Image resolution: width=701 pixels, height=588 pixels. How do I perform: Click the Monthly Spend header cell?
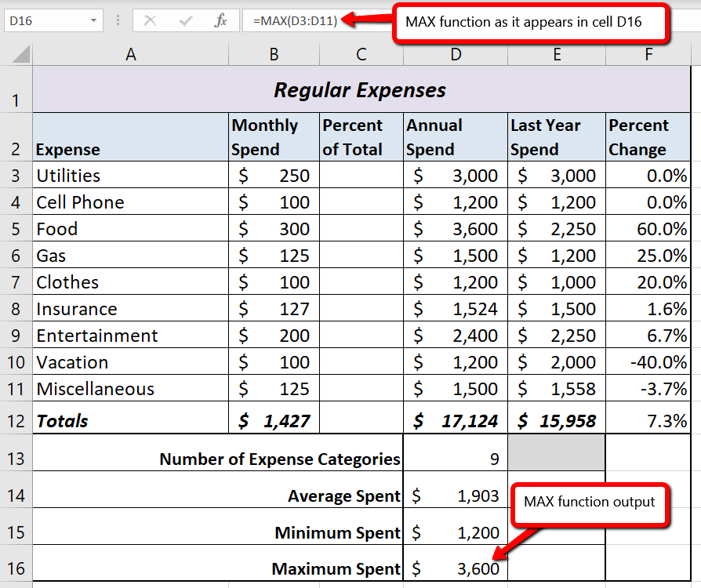(x=274, y=137)
